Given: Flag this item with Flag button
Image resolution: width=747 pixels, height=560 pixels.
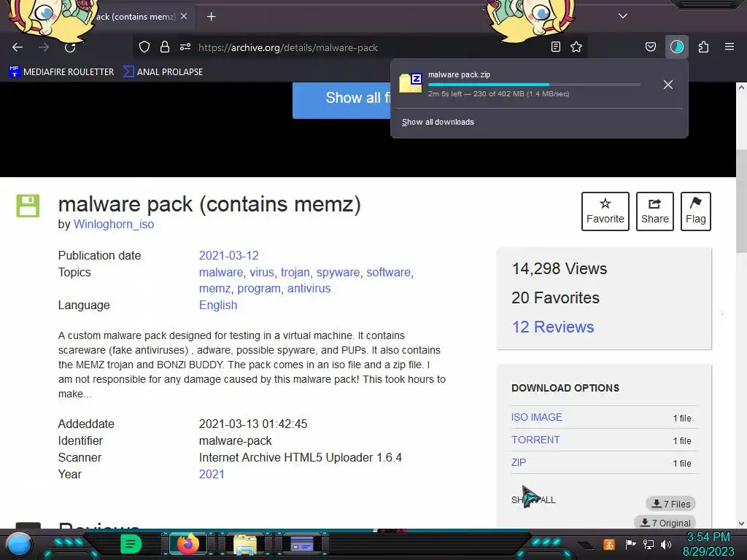Looking at the screenshot, I should click(x=695, y=211).
